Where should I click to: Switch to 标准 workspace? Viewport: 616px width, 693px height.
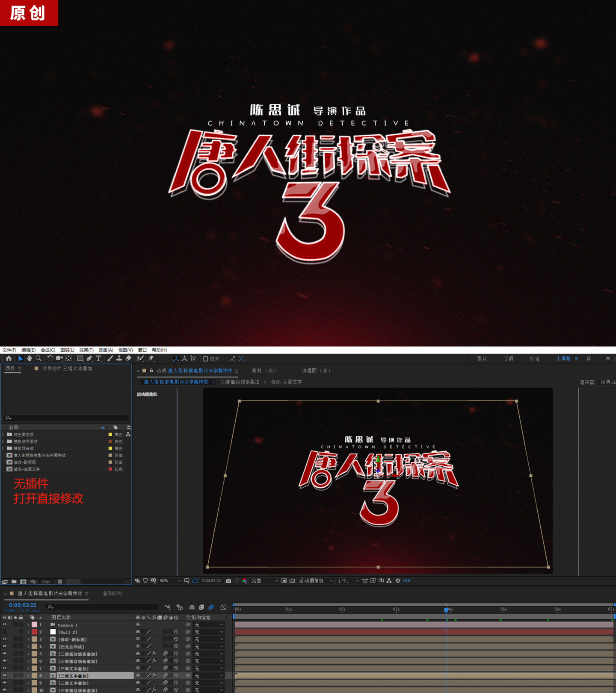point(535,358)
